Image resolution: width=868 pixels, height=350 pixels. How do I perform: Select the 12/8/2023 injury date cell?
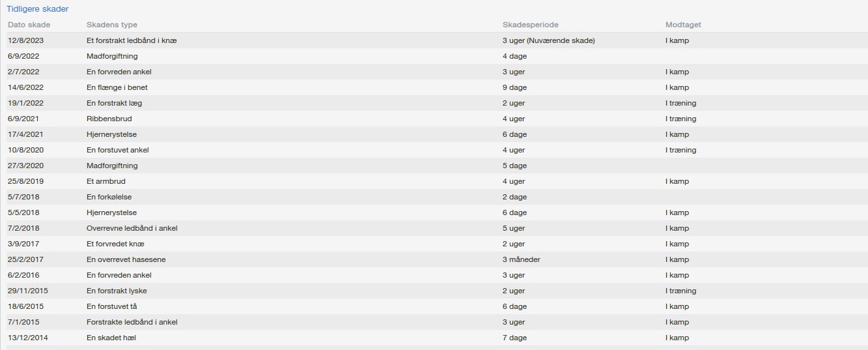coord(25,40)
